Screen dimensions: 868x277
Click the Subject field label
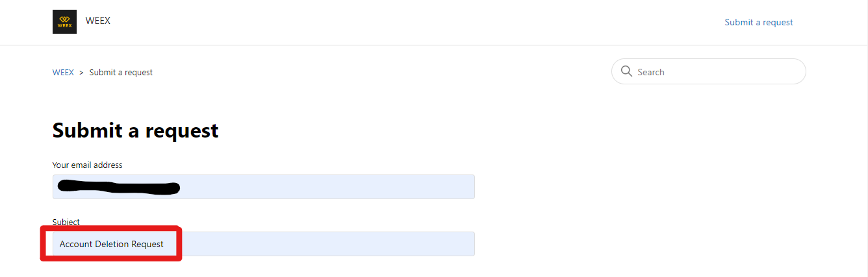click(x=66, y=222)
